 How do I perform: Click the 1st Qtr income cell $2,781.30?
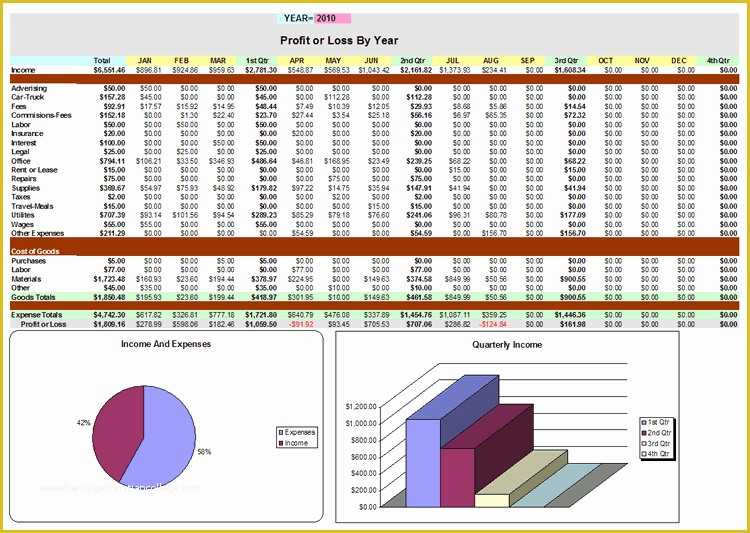coord(261,70)
